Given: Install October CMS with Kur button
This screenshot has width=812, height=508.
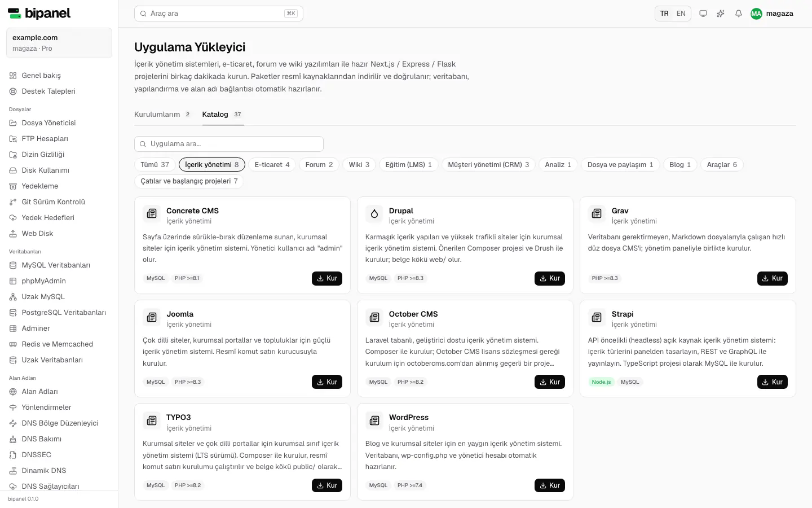Looking at the screenshot, I should coord(550,382).
